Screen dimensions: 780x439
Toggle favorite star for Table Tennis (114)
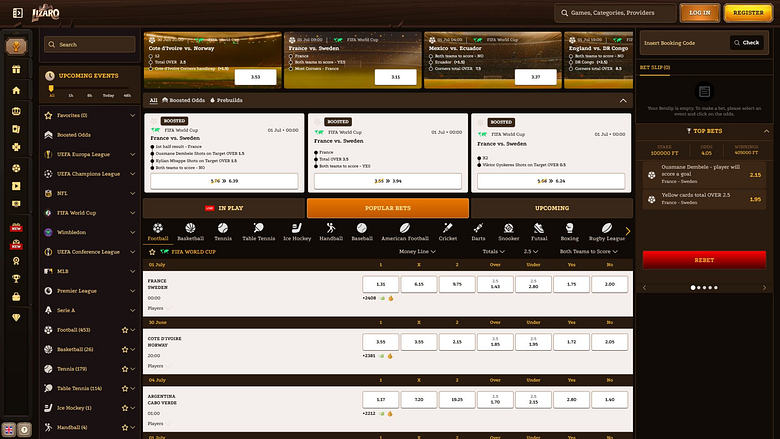coord(125,388)
